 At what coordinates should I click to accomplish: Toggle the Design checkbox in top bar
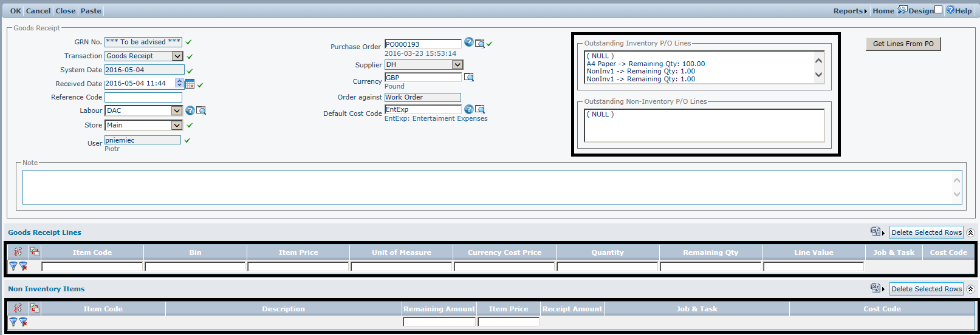[x=938, y=10]
